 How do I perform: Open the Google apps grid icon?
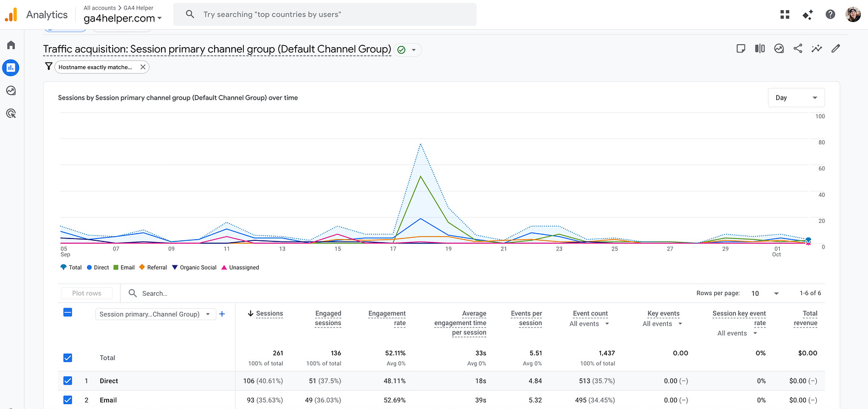[785, 14]
